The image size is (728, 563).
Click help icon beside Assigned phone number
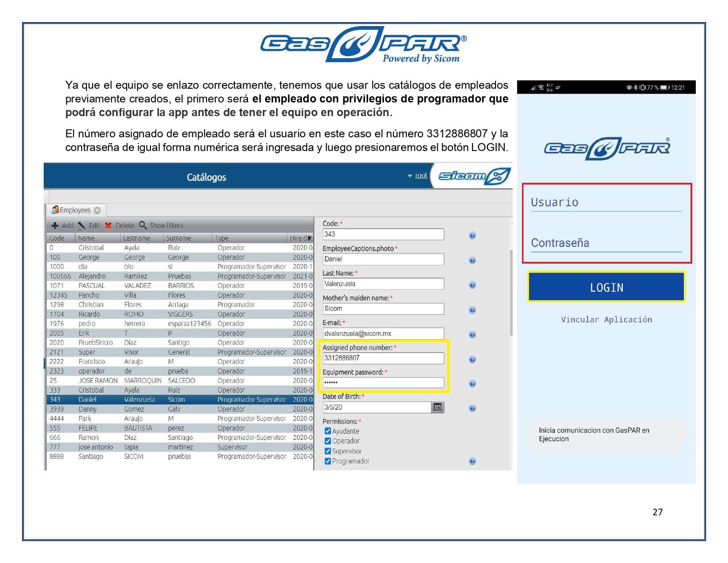click(472, 359)
